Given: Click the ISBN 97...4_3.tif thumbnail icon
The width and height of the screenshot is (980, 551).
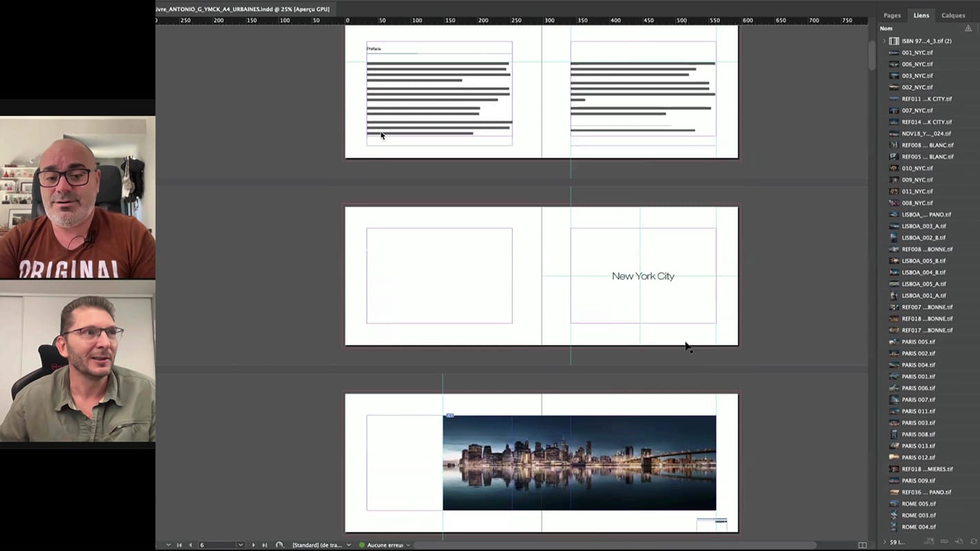Looking at the screenshot, I should click(x=894, y=41).
